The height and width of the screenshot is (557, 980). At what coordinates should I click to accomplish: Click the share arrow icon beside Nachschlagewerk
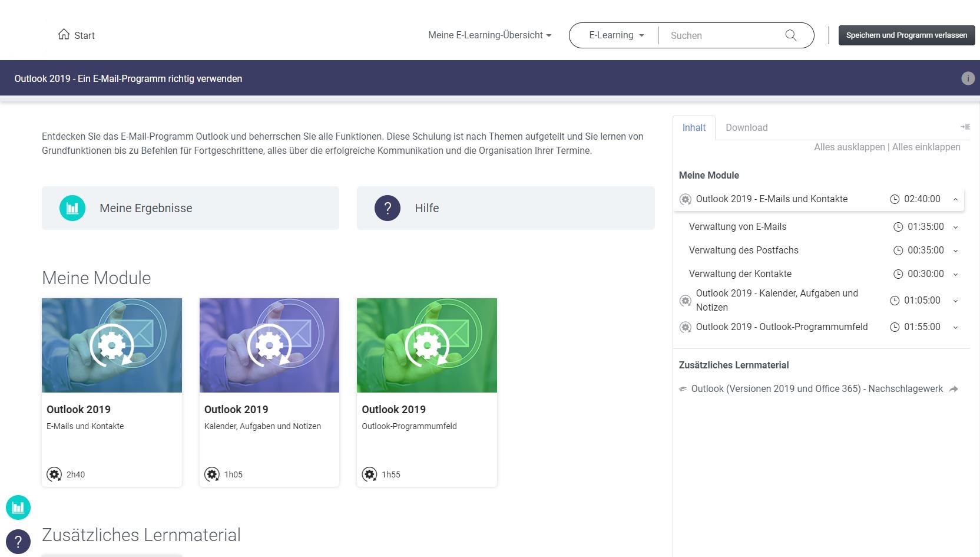point(954,389)
